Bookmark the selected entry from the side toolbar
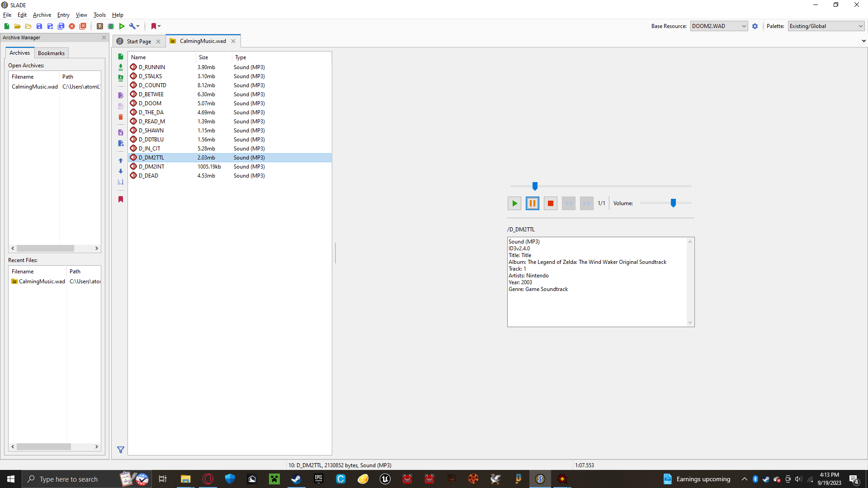Viewport: 868px width, 488px height. point(121,199)
